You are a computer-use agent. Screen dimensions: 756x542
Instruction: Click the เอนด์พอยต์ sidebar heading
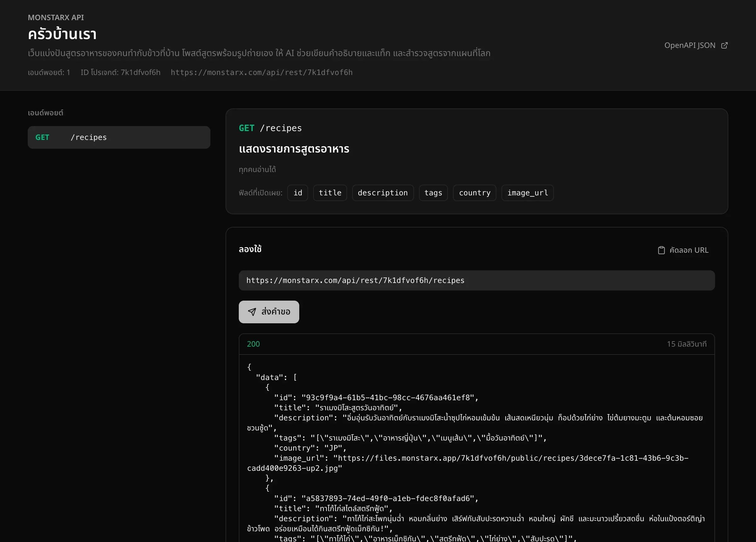pos(45,113)
